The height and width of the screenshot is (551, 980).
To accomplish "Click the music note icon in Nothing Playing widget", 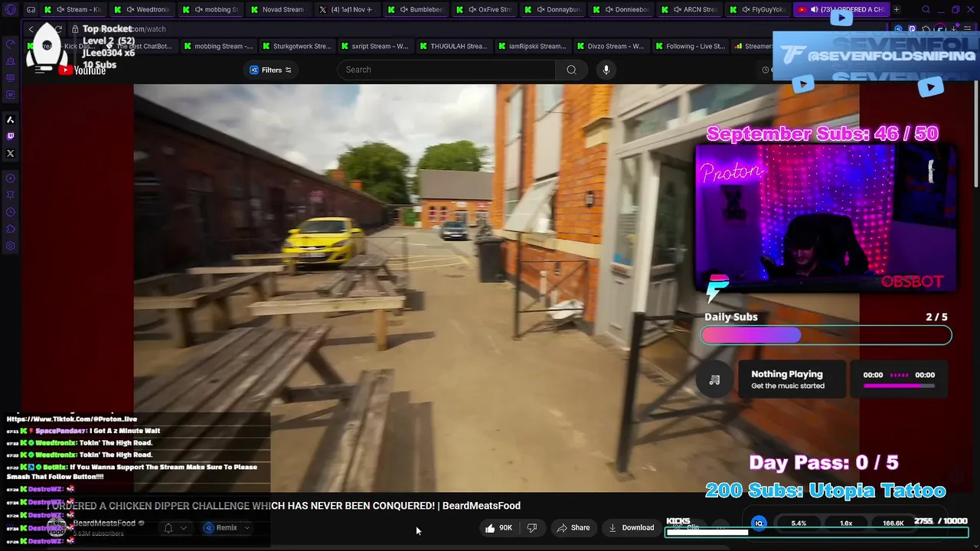I will tap(714, 380).
